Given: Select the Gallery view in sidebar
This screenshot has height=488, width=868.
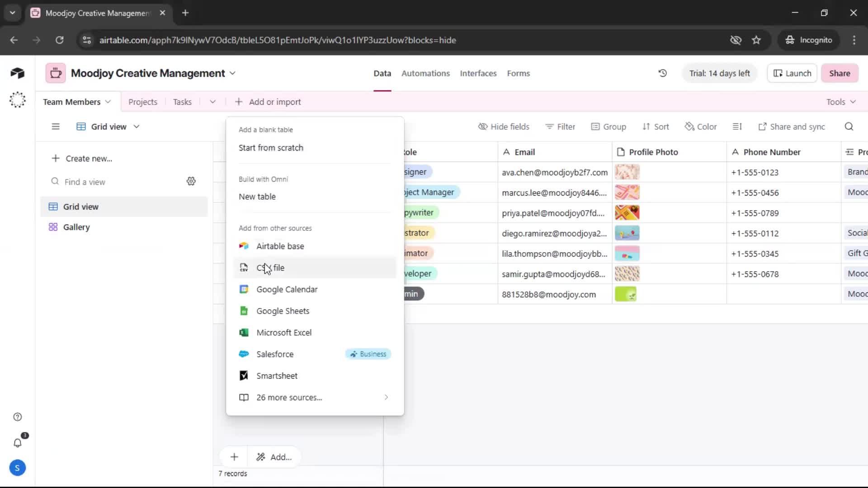Looking at the screenshot, I should (124, 227).
